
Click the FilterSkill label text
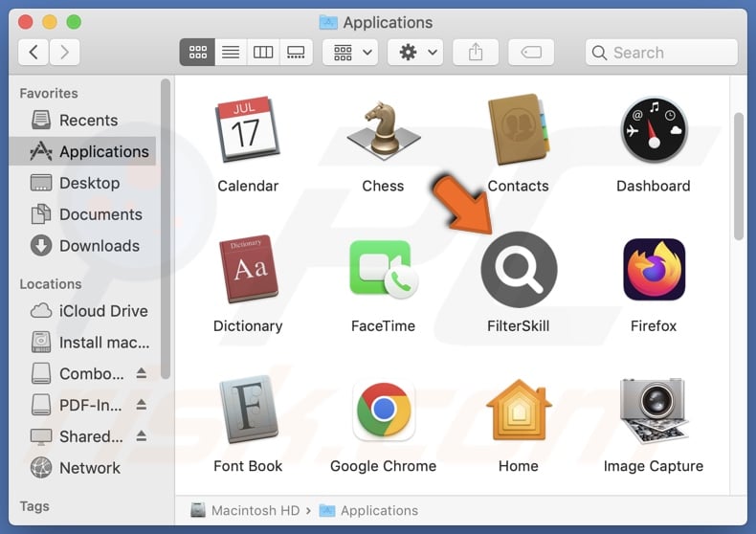coord(519,325)
